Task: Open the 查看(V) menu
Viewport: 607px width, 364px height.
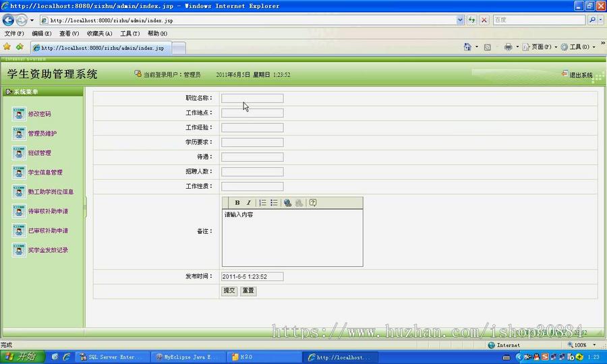Action: [69, 34]
